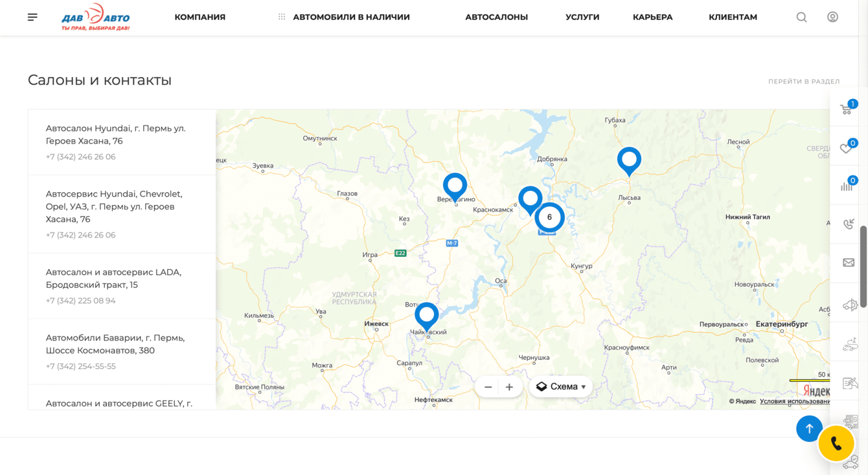Open the Клиентам menu
This screenshot has width=868, height=475.
pyautogui.click(x=733, y=17)
